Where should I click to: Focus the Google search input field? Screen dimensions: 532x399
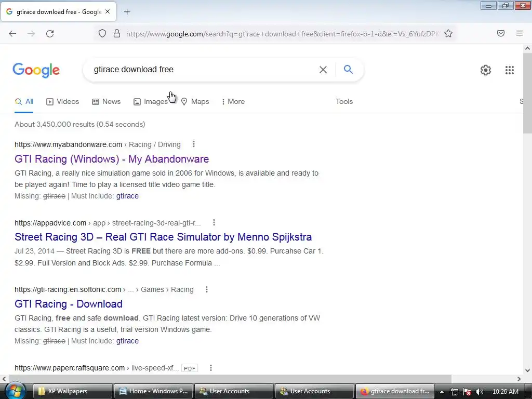pos(204,70)
